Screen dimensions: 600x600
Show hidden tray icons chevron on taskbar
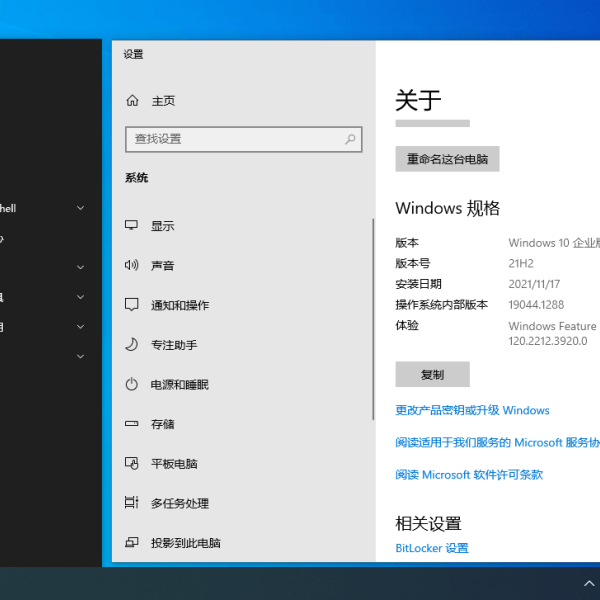tap(589, 584)
